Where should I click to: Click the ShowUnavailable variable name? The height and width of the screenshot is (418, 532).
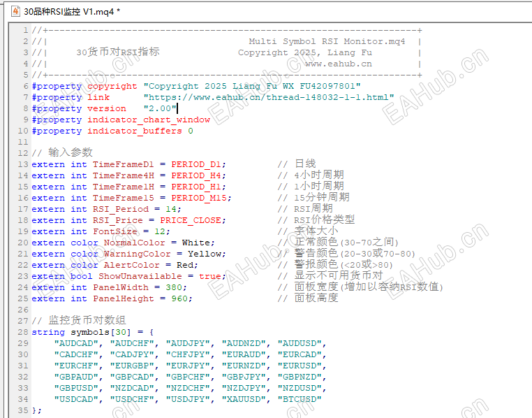click(140, 277)
